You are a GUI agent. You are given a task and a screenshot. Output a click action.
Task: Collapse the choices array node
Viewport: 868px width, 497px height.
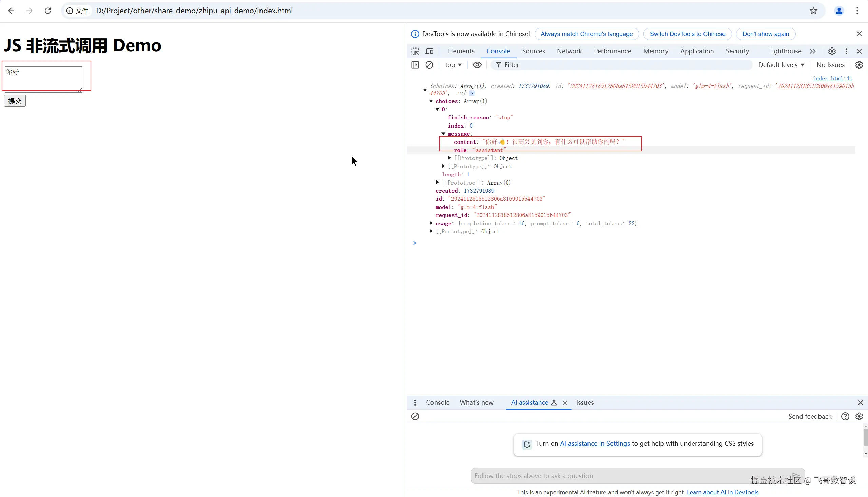coord(431,101)
